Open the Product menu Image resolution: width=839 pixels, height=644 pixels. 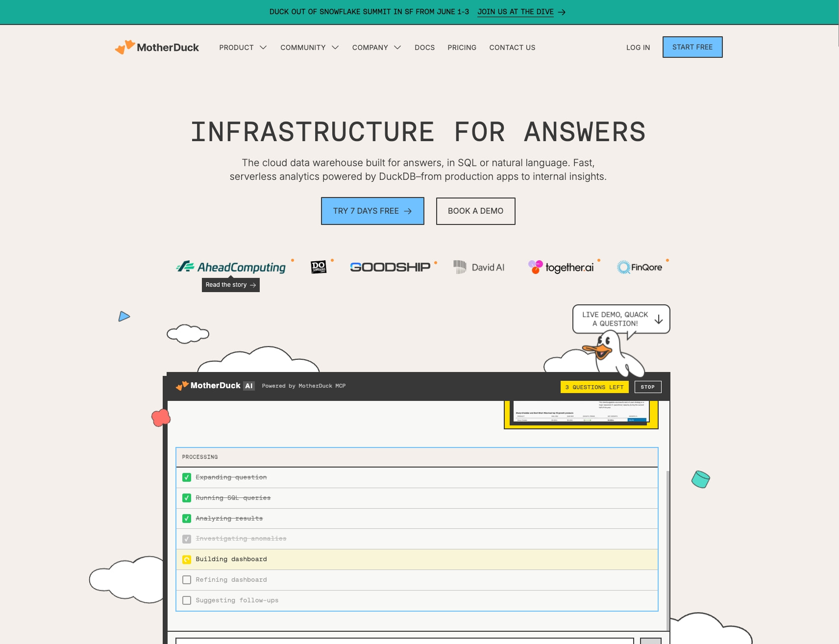coord(243,48)
